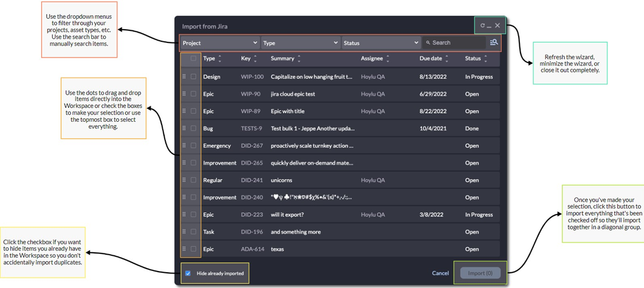The image size is (644, 288).
Task: Select checkbox for DID-223
Action: point(194,215)
